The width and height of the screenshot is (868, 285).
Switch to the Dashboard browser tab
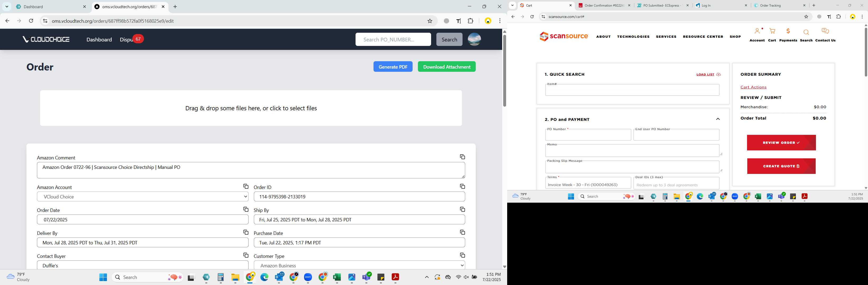coord(51,7)
